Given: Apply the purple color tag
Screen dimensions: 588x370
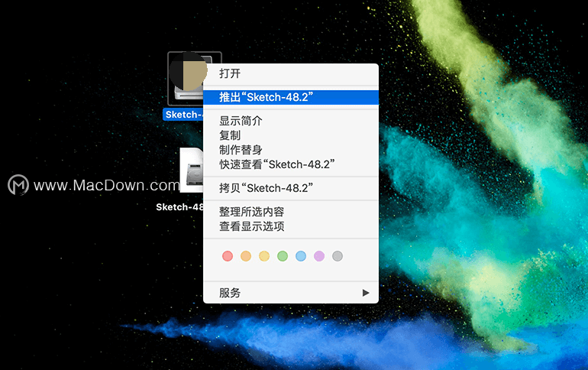Looking at the screenshot, I should 319,256.
